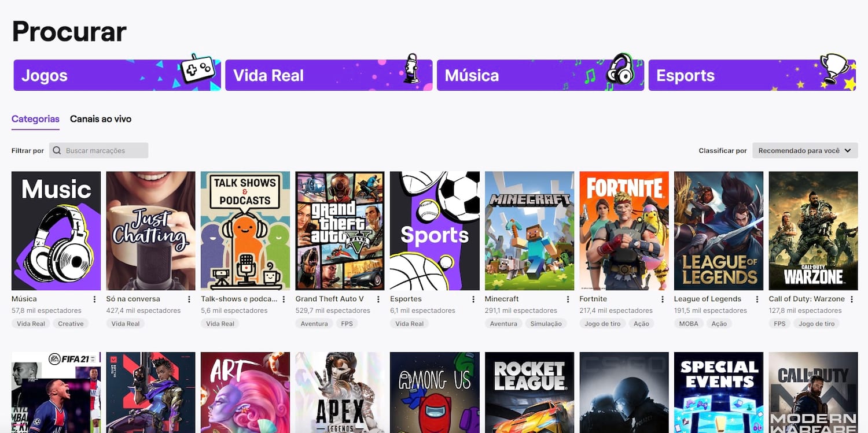The height and width of the screenshot is (433, 868).
Task: Click the Buscar marcações search field
Action: (x=98, y=150)
